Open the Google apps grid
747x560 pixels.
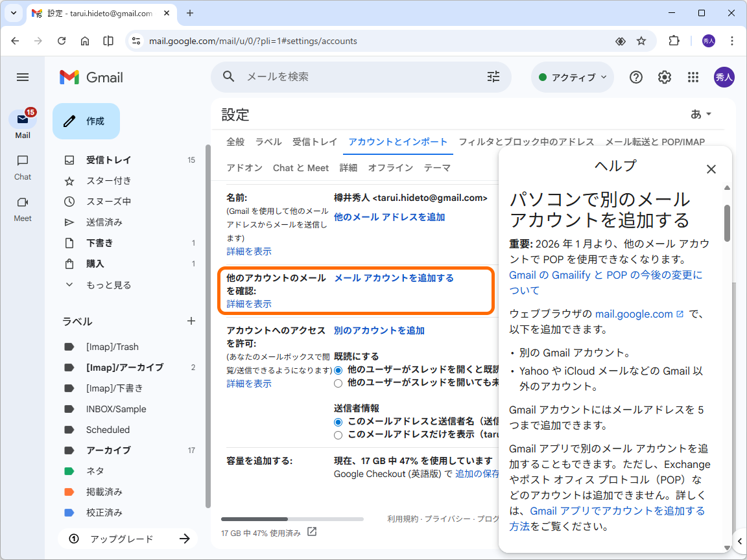point(693,76)
